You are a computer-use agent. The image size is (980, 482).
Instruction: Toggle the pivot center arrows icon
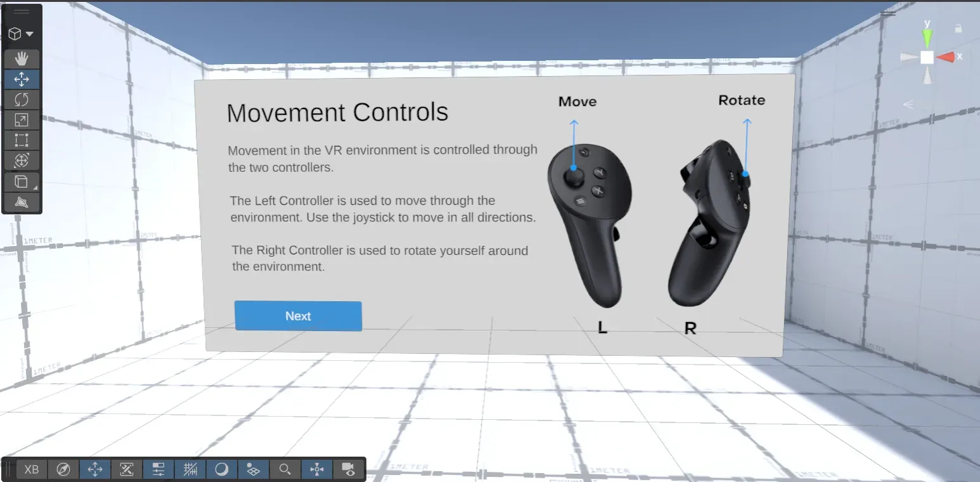click(317, 469)
